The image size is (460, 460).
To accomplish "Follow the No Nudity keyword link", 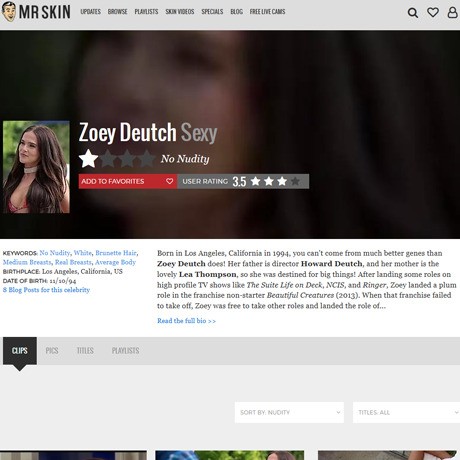I will point(55,253).
